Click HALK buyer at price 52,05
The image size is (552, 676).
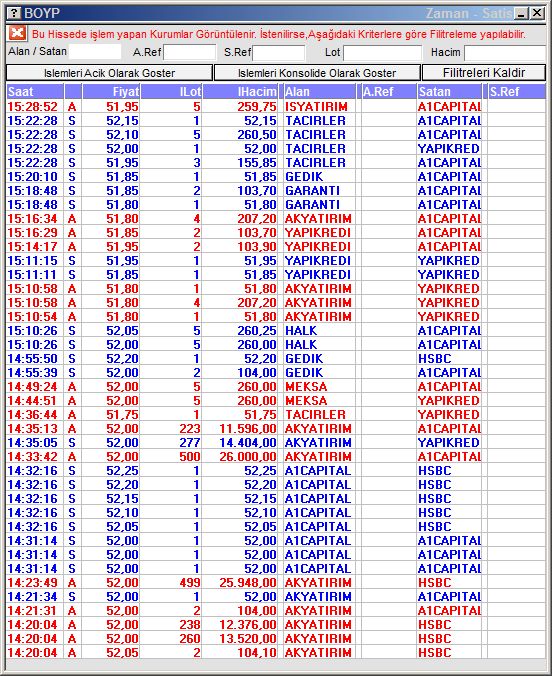(x=301, y=331)
